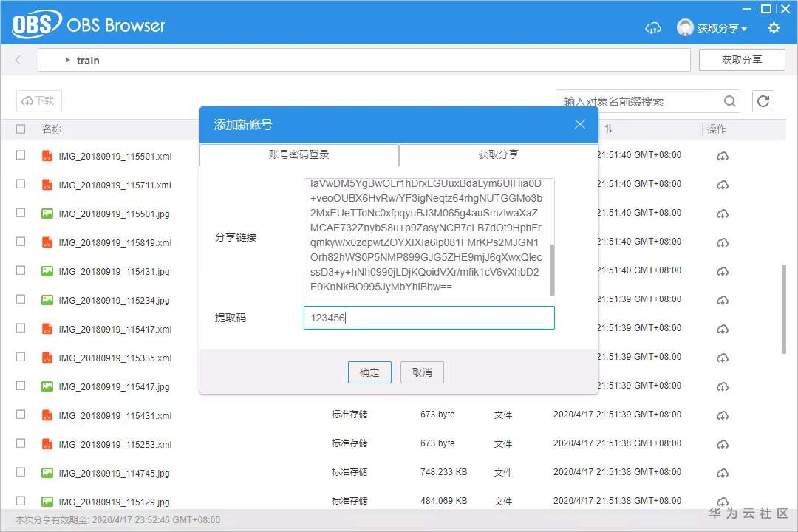Cancel with the 取消 button
798x532 pixels.
pyautogui.click(x=422, y=372)
